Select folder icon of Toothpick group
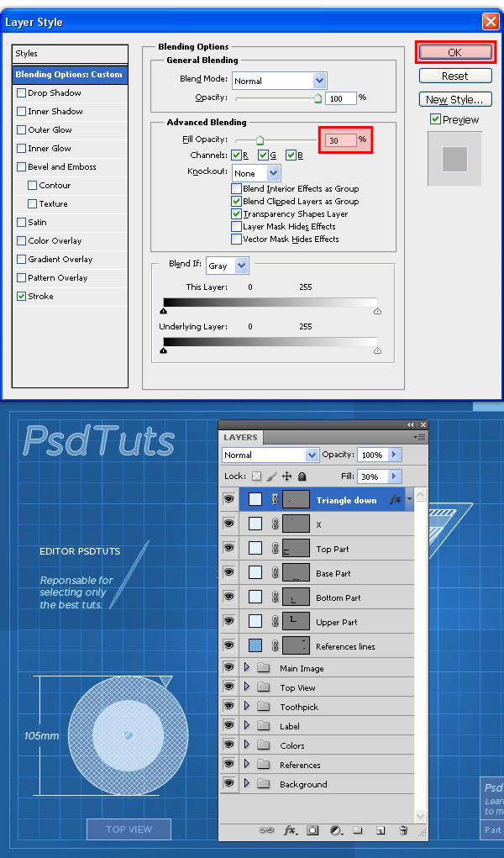 coord(264,707)
